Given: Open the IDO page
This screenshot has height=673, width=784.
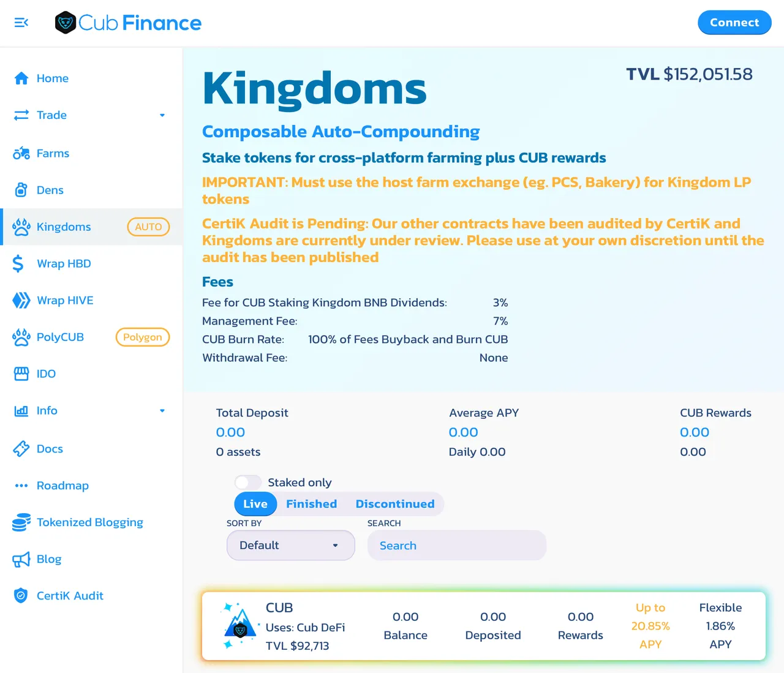Looking at the screenshot, I should click(x=46, y=374).
